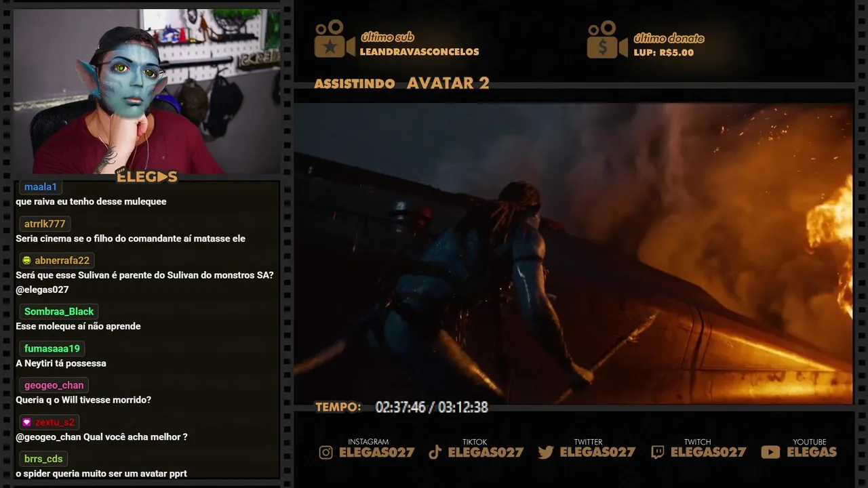The width and height of the screenshot is (868, 488).
Task: Open brrs_cds username tag
Action: [43, 460]
